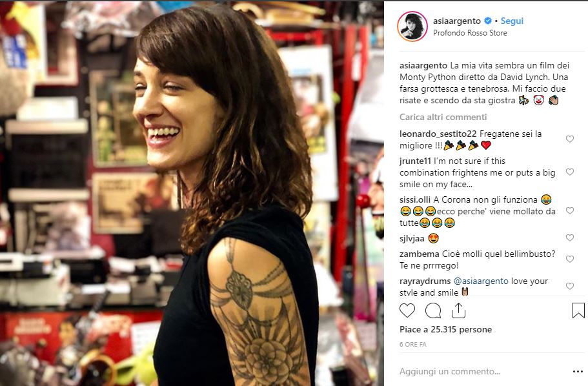Open the comment bubble icon
The image size is (588, 386).
point(432,310)
